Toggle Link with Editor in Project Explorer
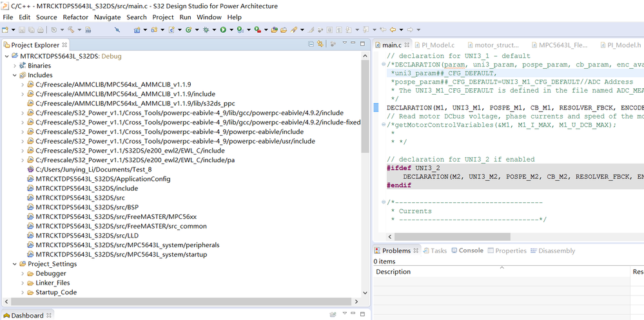The width and height of the screenshot is (644, 320). (320, 44)
